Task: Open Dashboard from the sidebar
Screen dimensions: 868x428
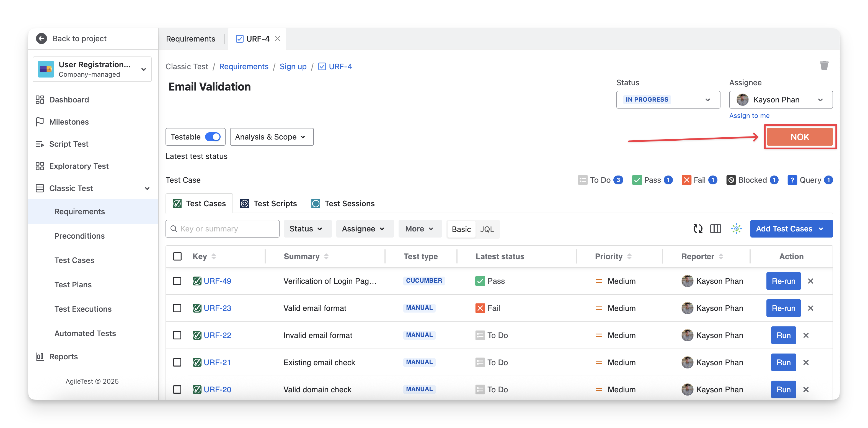Action: coord(69,100)
